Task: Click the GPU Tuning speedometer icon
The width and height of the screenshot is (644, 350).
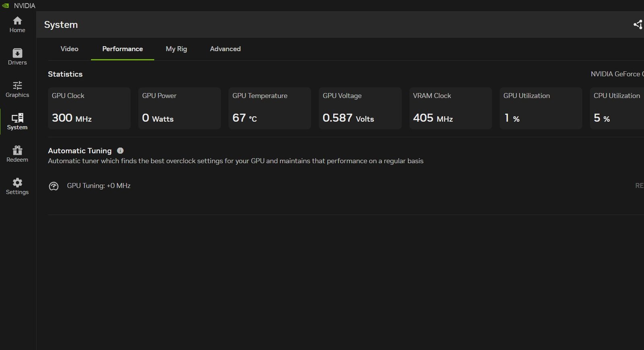Action: coord(54,186)
